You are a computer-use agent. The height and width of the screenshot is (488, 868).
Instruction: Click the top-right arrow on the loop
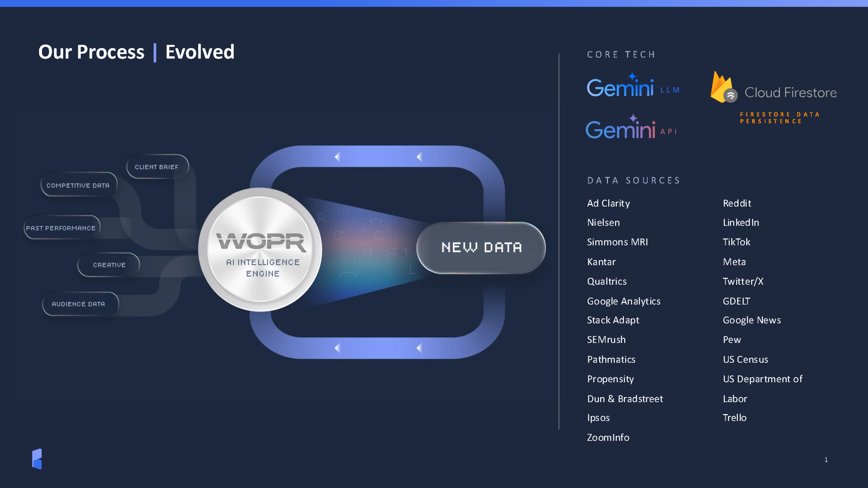coord(419,157)
